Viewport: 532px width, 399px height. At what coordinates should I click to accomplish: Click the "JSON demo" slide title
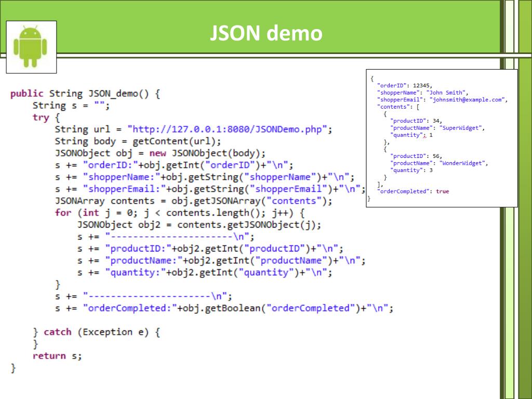pos(266,33)
